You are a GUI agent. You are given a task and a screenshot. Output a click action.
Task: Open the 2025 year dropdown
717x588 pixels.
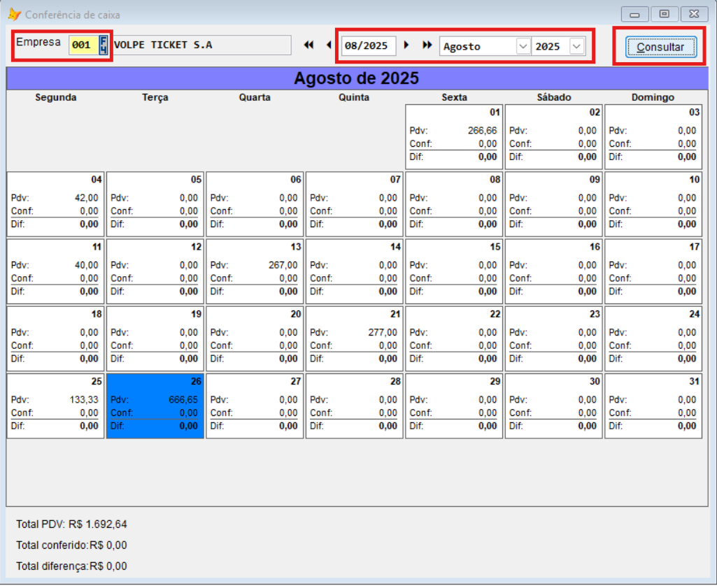[x=576, y=46]
